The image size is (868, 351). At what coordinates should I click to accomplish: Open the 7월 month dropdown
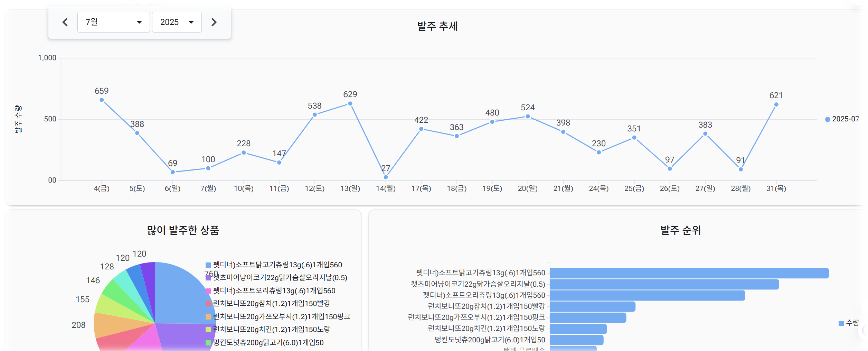click(113, 22)
